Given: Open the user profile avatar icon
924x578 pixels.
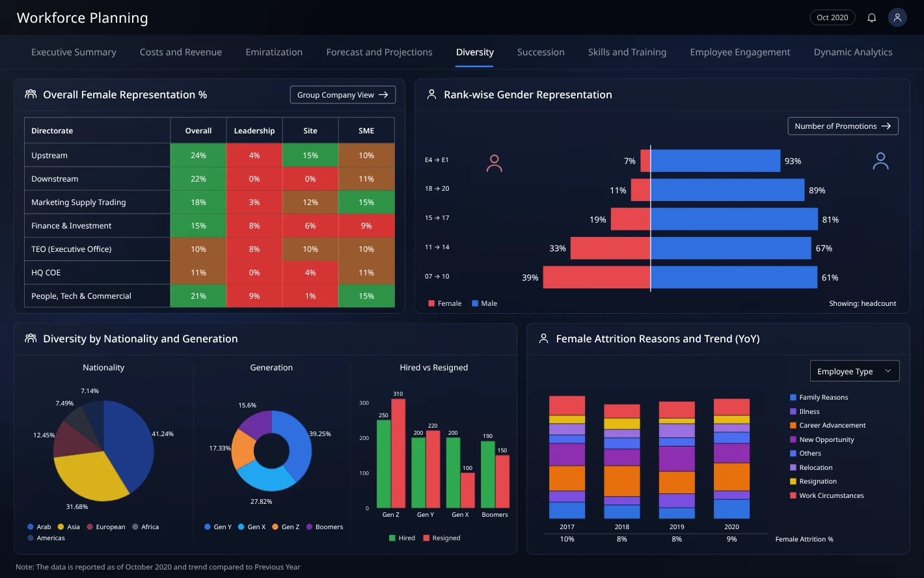Looking at the screenshot, I should click(x=897, y=18).
